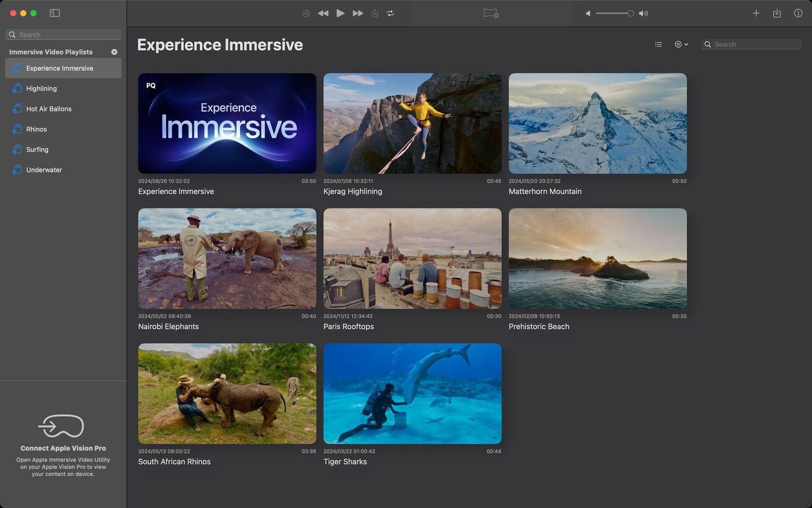Click the Import media download icon
The width and height of the screenshot is (812, 508).
coord(777,13)
